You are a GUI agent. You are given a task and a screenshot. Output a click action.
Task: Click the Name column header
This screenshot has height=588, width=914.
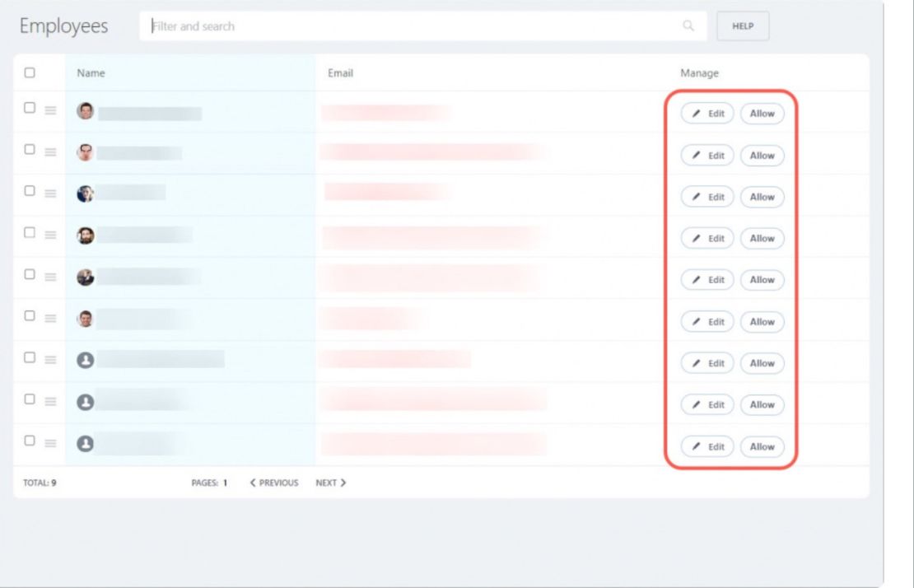91,72
